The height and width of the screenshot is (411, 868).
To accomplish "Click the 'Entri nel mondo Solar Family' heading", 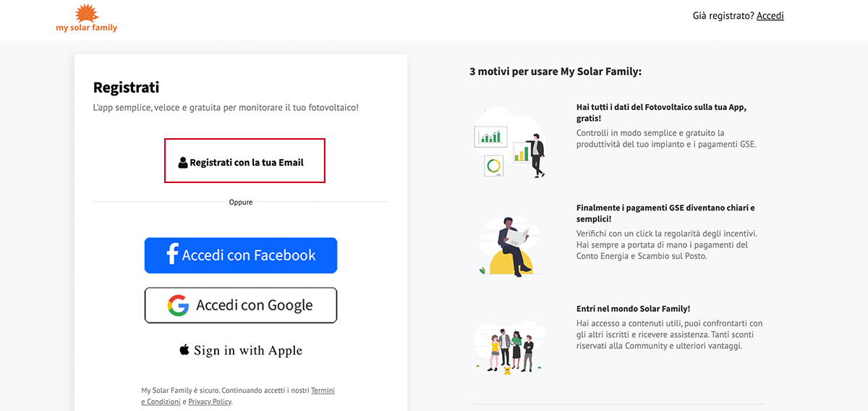I will 633,308.
